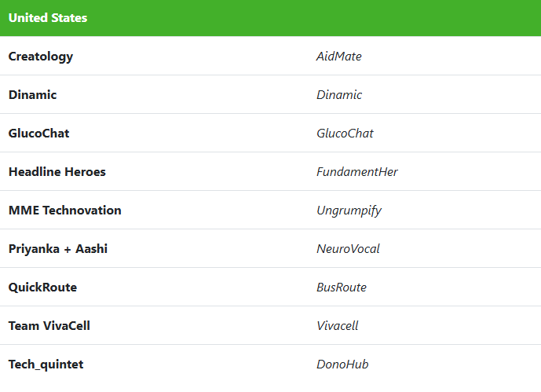
Task: Open the DonoHub project
Action: pos(342,365)
